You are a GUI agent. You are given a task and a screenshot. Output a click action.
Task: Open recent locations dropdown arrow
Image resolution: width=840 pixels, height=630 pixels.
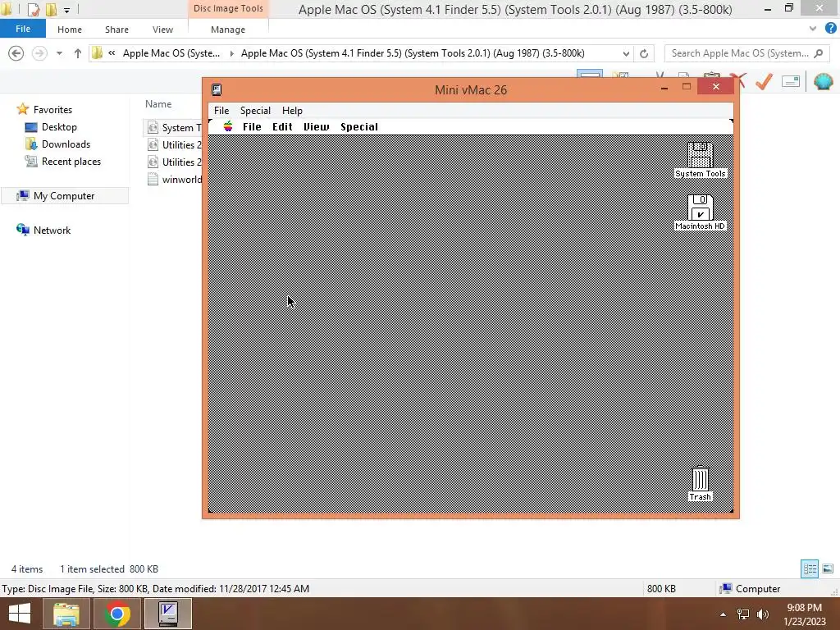tap(59, 53)
